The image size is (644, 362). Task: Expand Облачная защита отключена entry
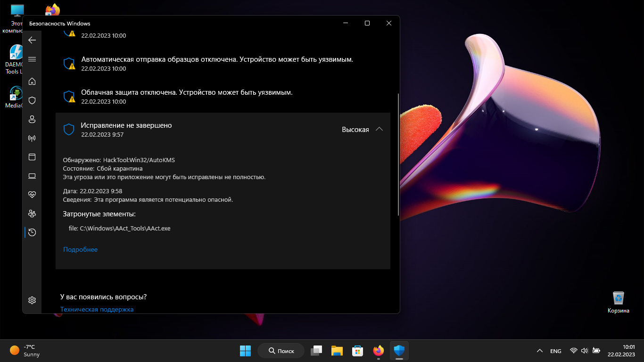point(223,97)
